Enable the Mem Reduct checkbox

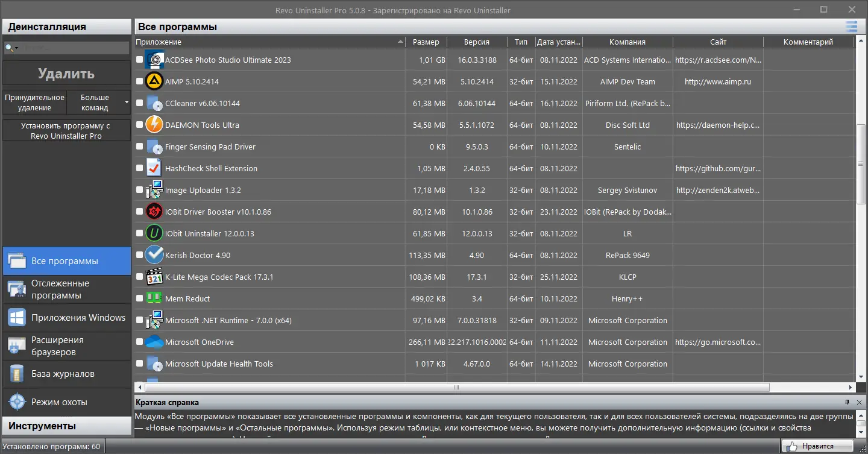tap(140, 298)
